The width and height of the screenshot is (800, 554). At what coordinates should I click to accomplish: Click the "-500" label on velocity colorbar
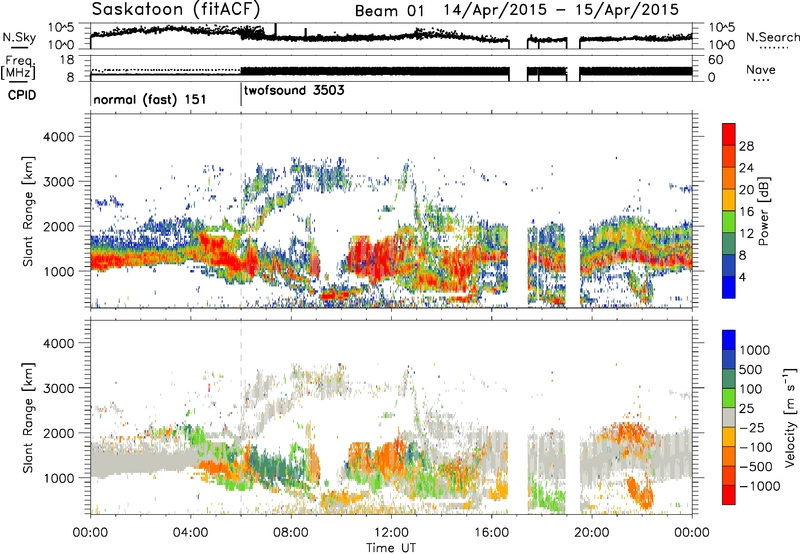tap(756, 467)
